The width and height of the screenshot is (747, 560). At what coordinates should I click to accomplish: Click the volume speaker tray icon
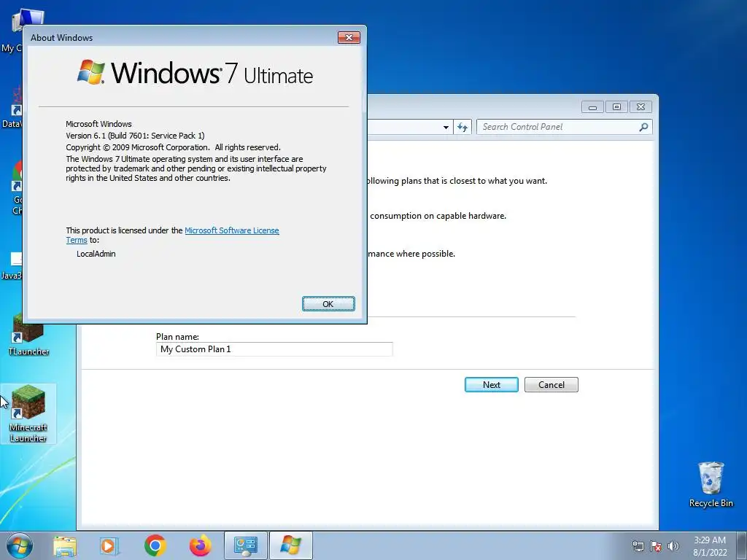tap(673, 546)
